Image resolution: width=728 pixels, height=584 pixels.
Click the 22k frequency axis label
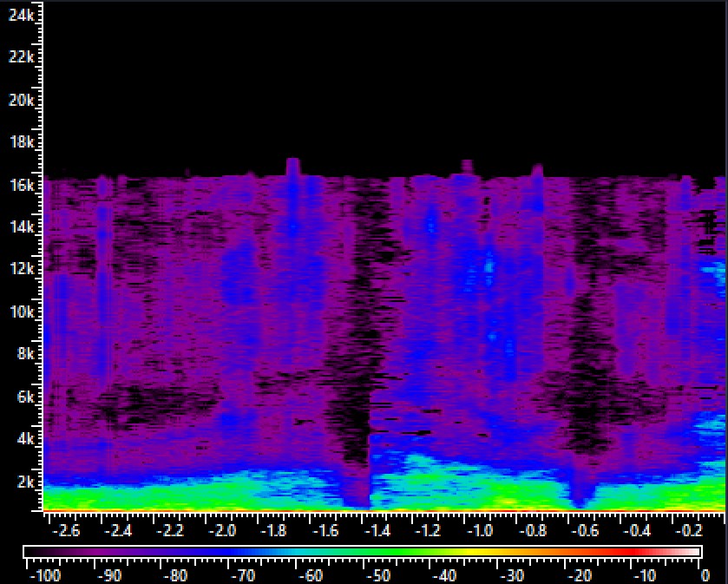[x=22, y=57]
